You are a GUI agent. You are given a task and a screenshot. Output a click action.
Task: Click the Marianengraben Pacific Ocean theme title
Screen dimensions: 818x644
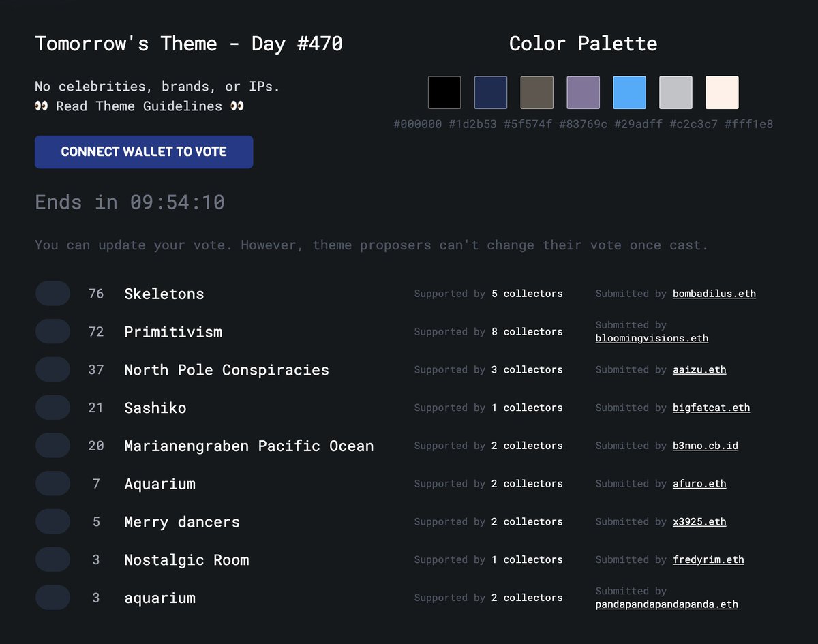pos(249,446)
